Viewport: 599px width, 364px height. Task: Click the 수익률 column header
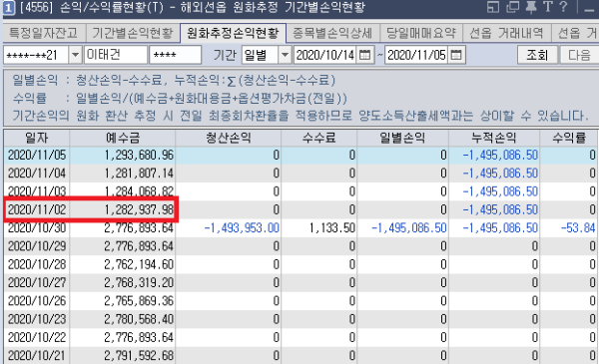tap(569, 138)
